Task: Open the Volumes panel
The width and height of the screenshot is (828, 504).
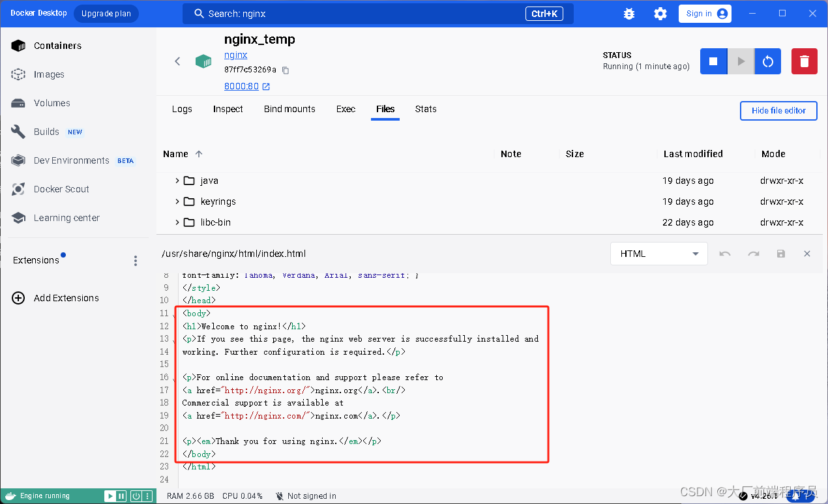Action: (52, 103)
